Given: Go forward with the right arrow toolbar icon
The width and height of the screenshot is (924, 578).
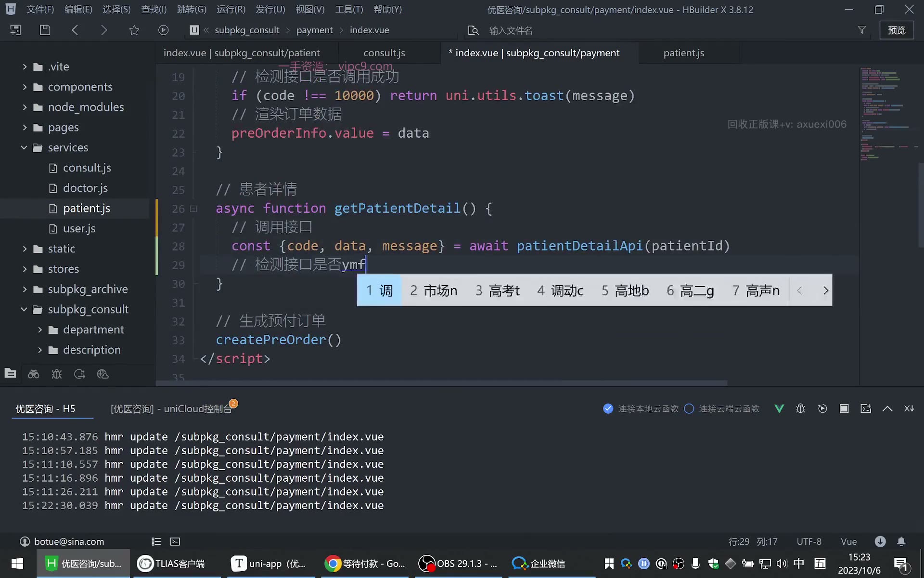Looking at the screenshot, I should pyautogui.click(x=104, y=30).
